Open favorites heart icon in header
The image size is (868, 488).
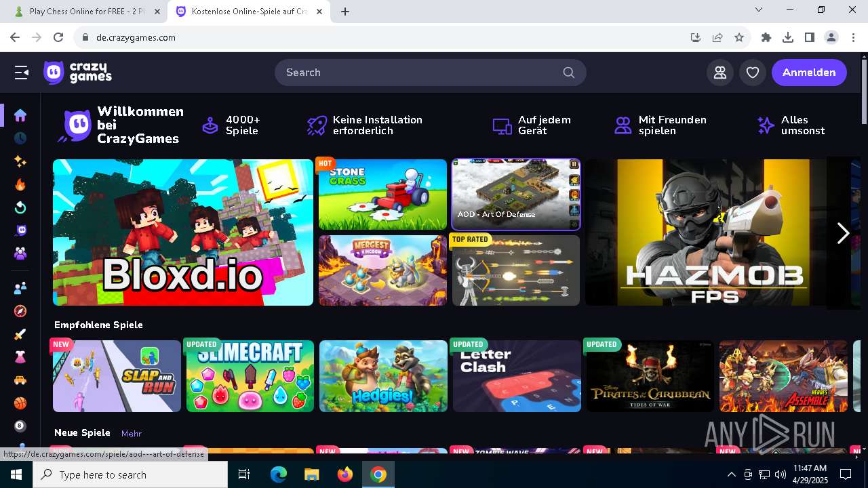[753, 73]
